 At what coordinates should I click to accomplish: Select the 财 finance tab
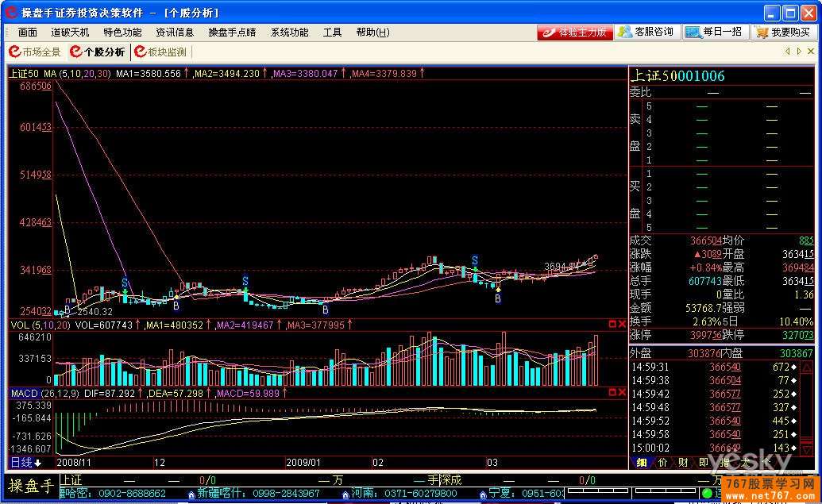[683, 463]
